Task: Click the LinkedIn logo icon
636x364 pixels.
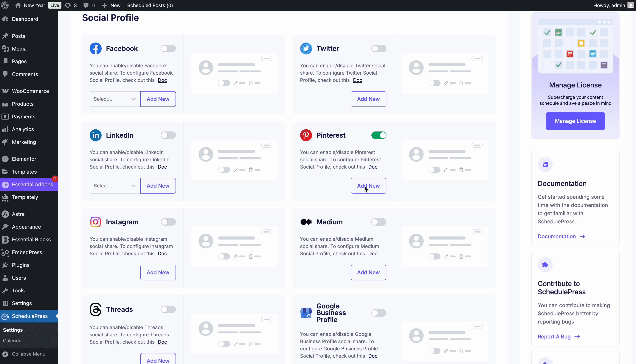Action: coord(96,135)
